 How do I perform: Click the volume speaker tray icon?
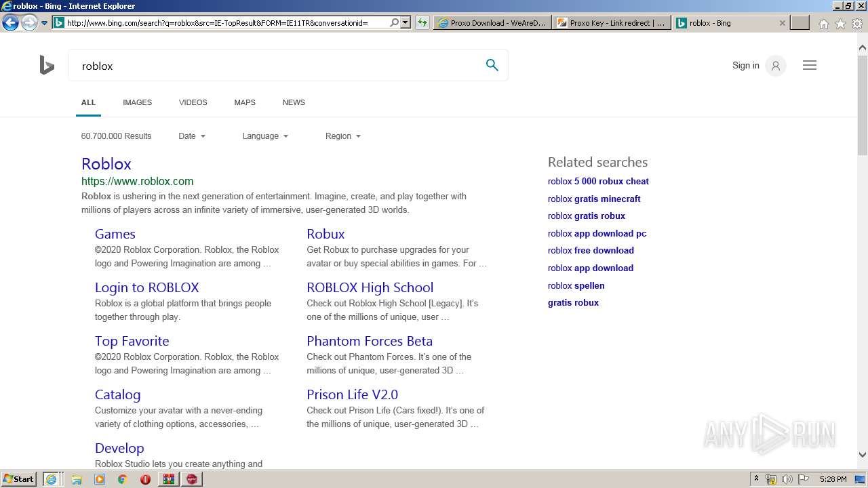[787, 479]
